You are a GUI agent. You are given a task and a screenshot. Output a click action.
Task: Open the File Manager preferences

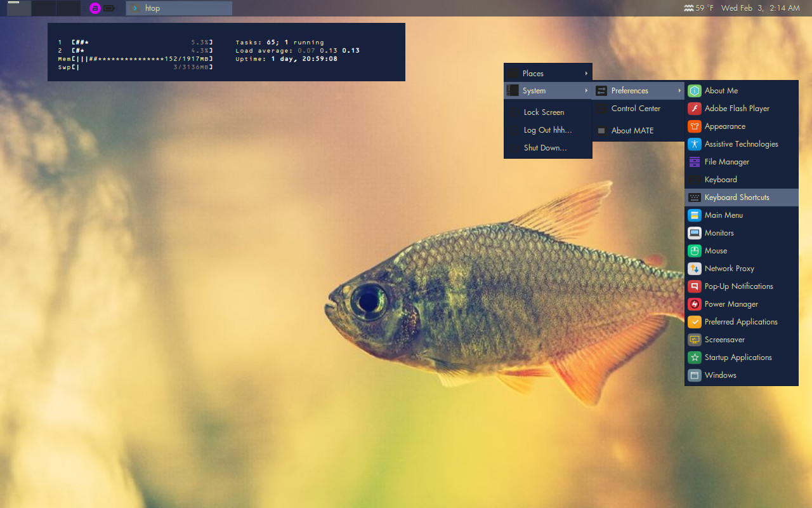tap(725, 161)
